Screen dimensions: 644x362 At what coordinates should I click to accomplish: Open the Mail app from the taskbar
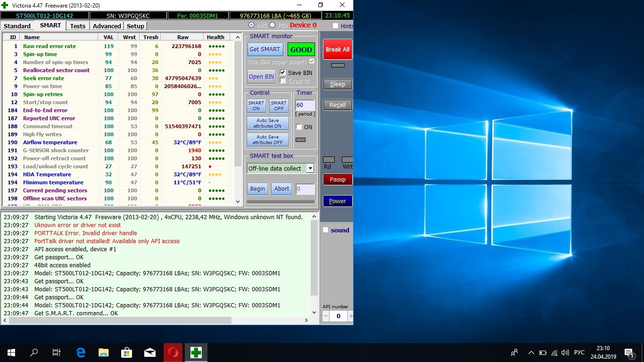pos(150,353)
